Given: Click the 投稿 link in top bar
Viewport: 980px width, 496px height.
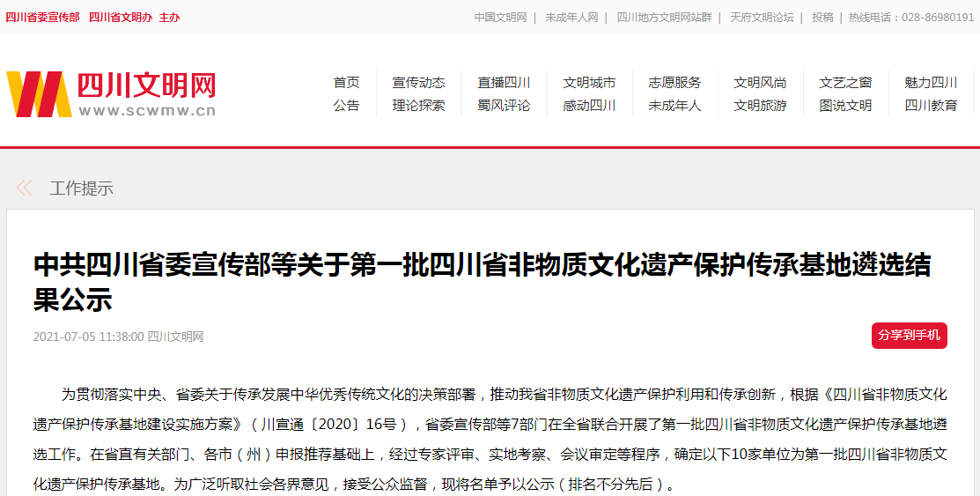Looking at the screenshot, I should click(822, 18).
